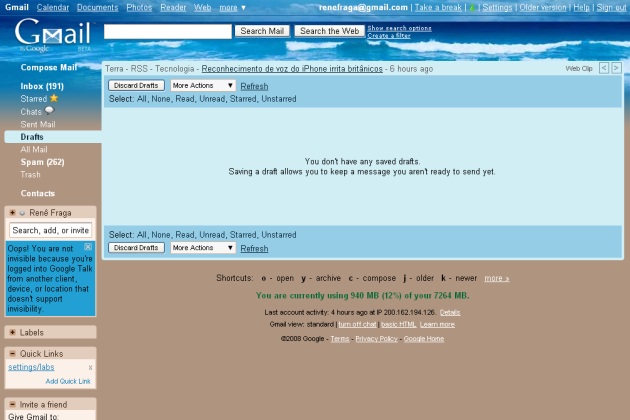Image resolution: width=630 pixels, height=420 pixels.
Task: Click Add Quick Link
Action: coord(68,381)
